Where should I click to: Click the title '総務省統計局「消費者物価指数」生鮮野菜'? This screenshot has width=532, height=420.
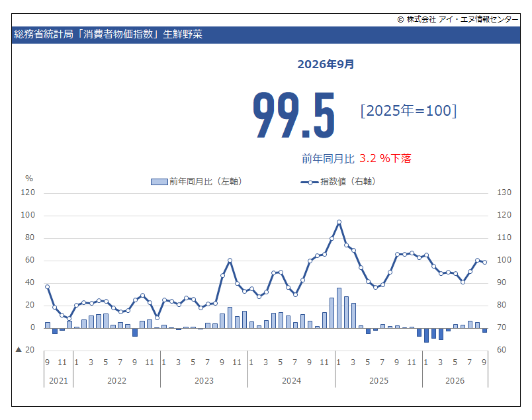tap(108, 34)
